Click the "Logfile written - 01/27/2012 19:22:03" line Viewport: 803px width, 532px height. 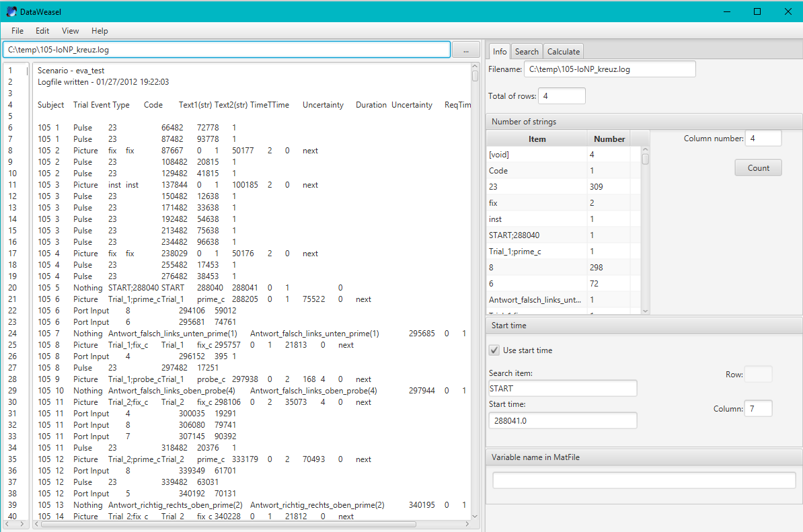click(x=103, y=82)
